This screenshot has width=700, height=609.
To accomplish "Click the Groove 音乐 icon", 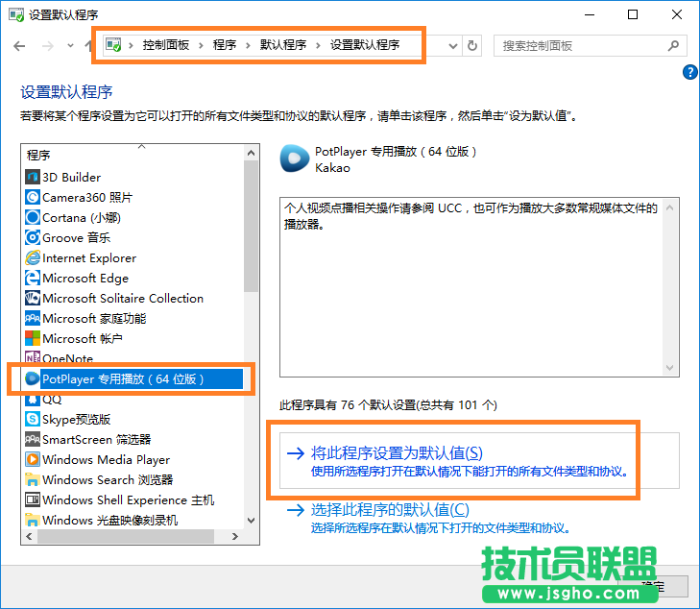I will tap(32, 237).
